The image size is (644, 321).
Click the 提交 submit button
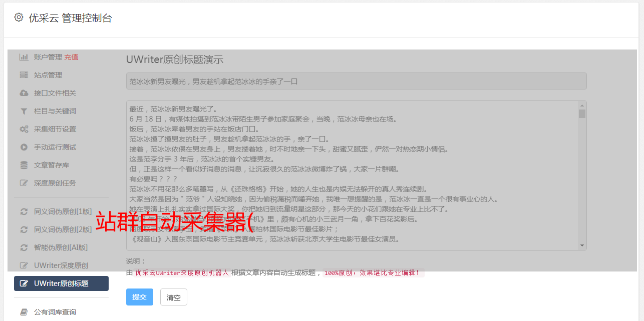click(139, 297)
